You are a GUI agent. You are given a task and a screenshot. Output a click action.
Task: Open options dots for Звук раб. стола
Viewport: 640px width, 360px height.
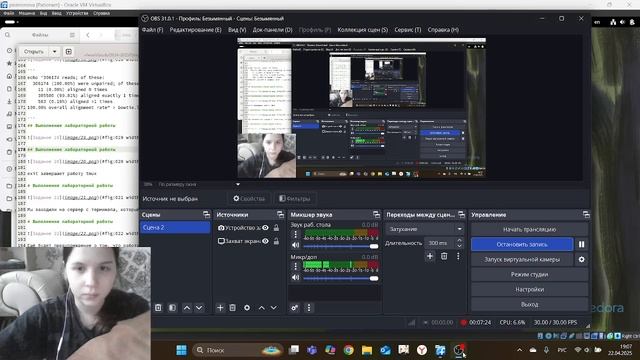click(296, 235)
